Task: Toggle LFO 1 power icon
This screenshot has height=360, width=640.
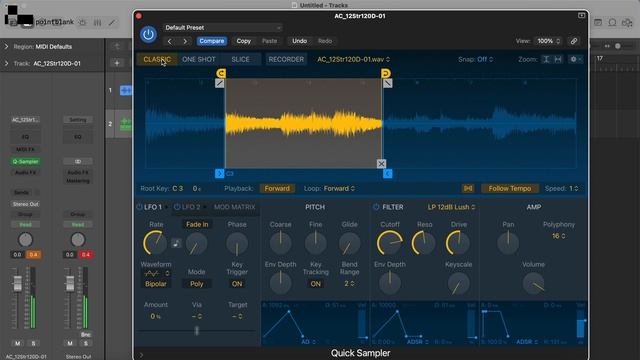Action: click(x=139, y=207)
